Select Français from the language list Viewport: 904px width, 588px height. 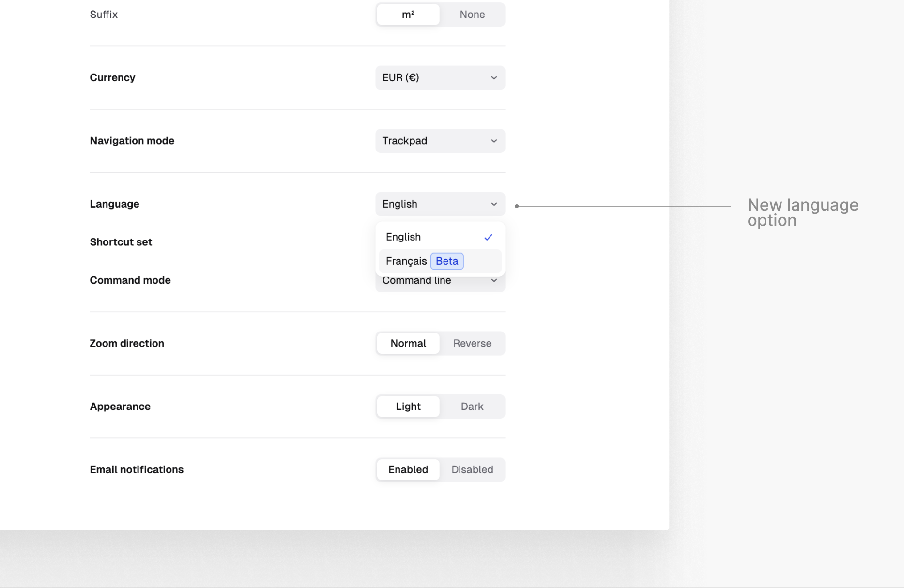pyautogui.click(x=406, y=261)
